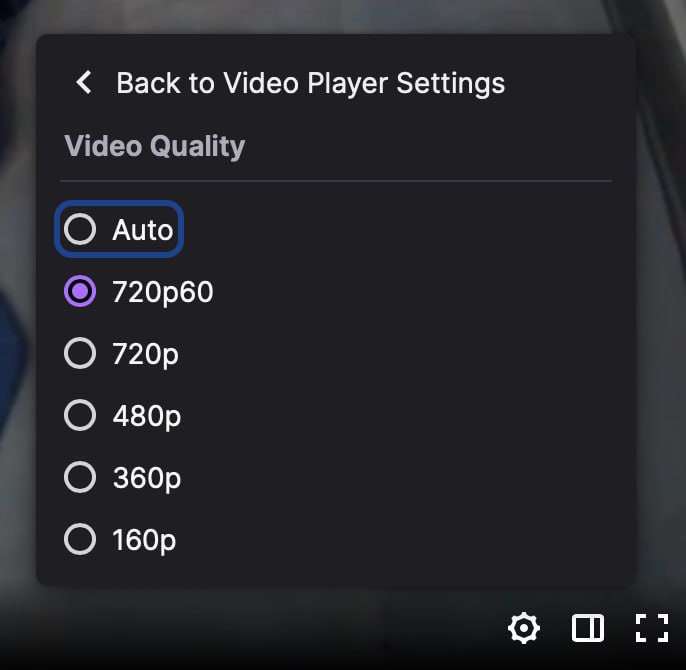Open the settings gear icon
The height and width of the screenshot is (670, 686).
[x=524, y=628]
